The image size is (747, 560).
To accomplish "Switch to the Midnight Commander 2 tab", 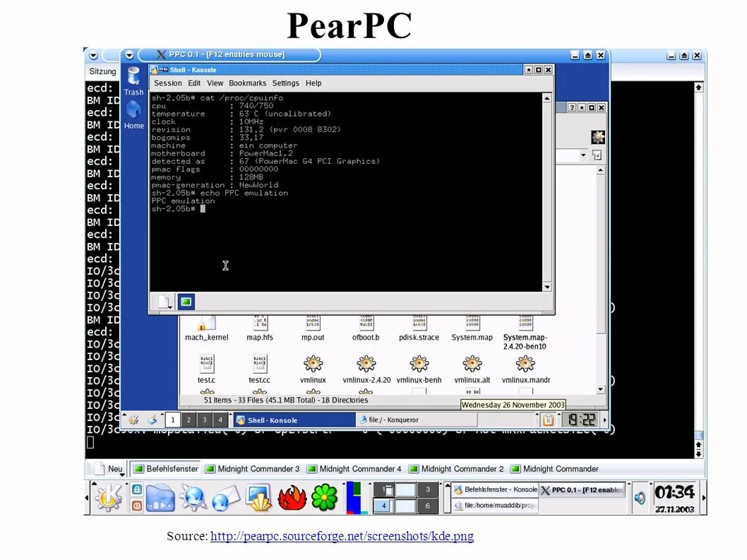I will 456,469.
